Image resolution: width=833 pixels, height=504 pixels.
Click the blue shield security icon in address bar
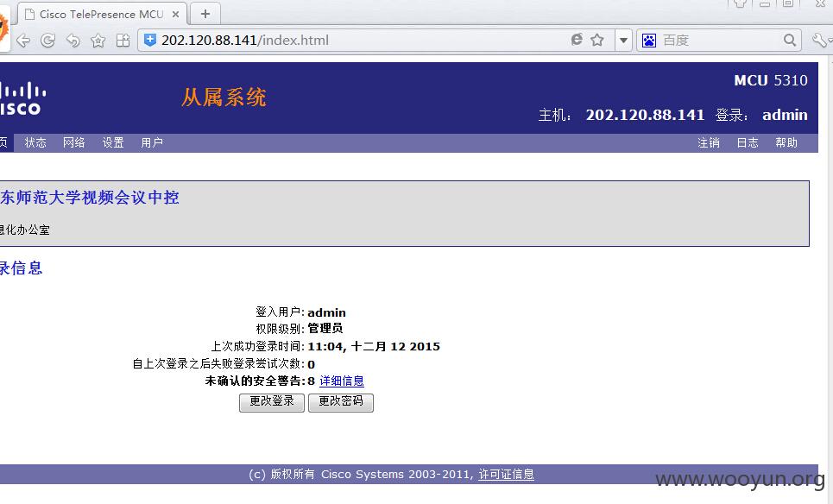pos(150,40)
